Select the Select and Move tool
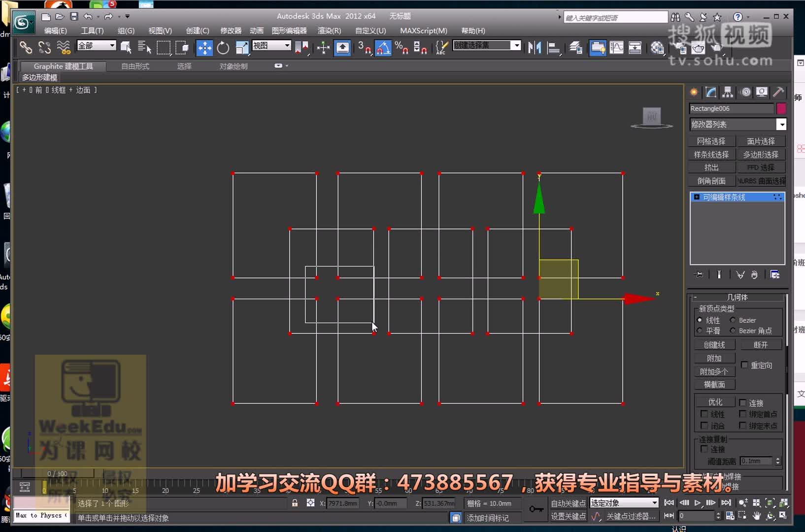This screenshot has height=532, width=805. point(204,48)
